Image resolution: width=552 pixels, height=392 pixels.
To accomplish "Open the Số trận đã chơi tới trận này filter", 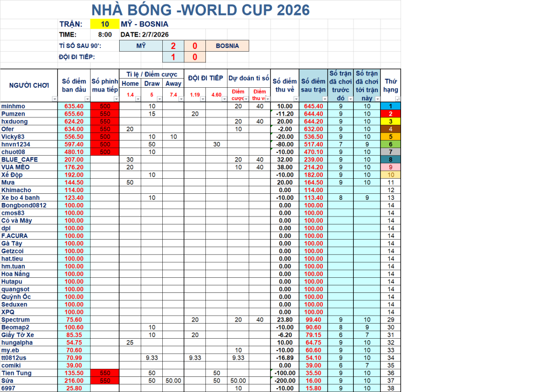I will tap(377, 99).
